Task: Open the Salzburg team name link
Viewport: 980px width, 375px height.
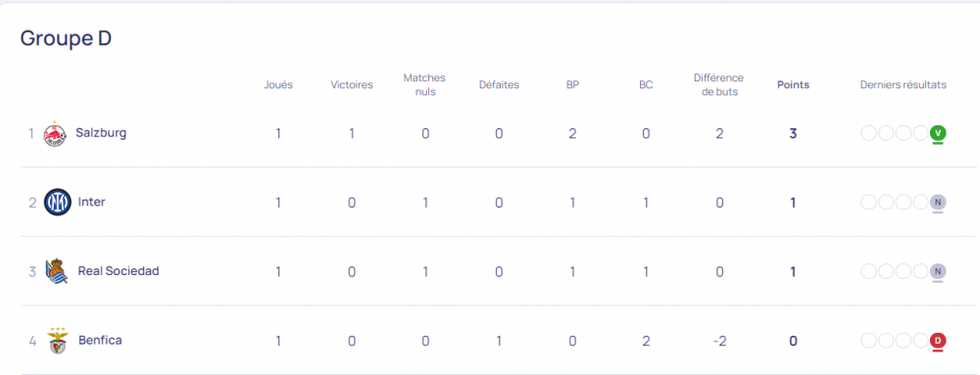Action: 101,133
